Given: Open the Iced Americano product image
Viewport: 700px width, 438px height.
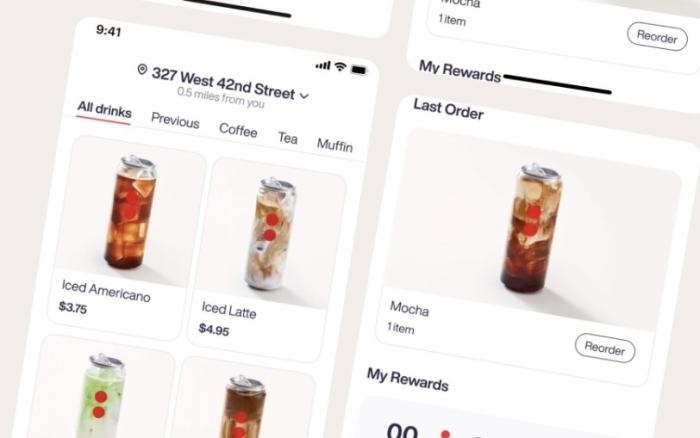Looking at the screenshot, I should click(131, 212).
